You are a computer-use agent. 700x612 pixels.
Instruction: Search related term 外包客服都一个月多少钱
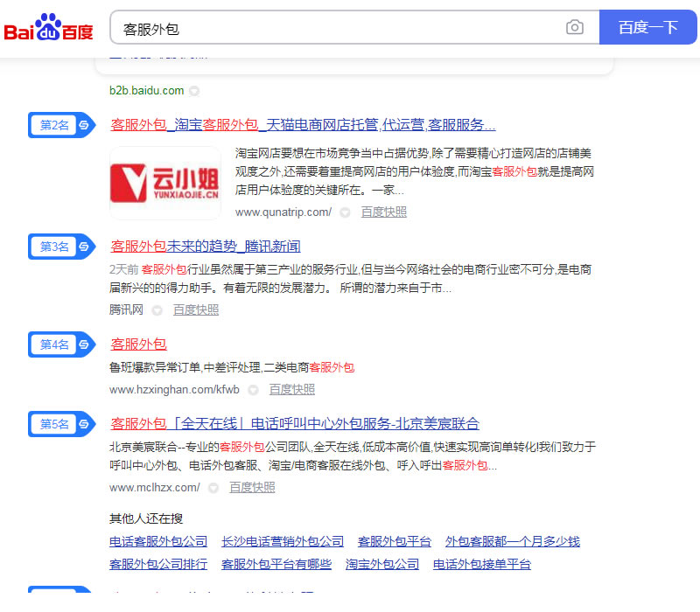pyautogui.click(x=512, y=541)
